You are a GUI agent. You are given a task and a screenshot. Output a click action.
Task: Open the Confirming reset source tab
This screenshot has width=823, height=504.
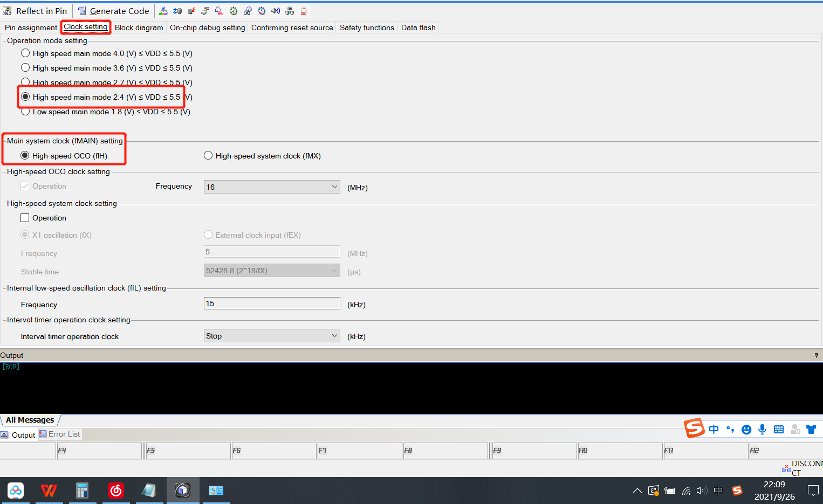tap(292, 27)
